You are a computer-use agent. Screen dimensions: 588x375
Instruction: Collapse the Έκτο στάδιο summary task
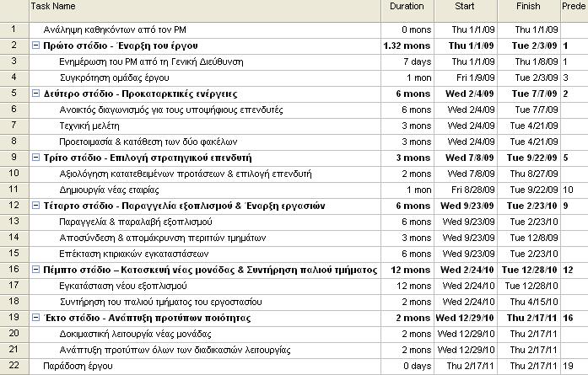pyautogui.click(x=35, y=318)
